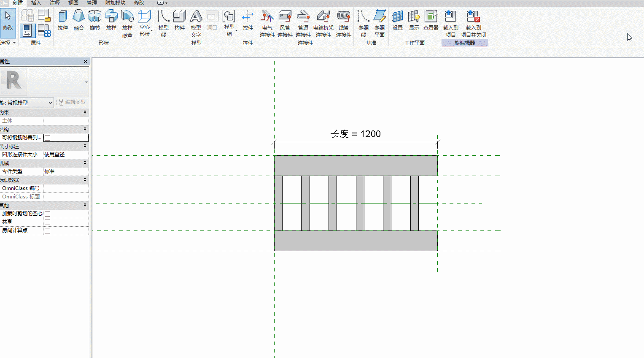Check 可将钢筋附着到 checkbox
This screenshot has width=644, height=358.
click(x=48, y=138)
